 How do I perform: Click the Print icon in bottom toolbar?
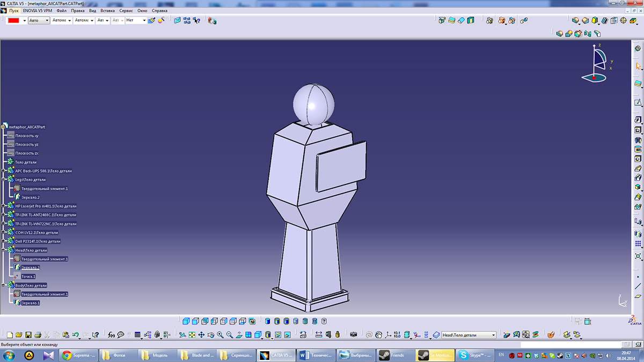38,335
